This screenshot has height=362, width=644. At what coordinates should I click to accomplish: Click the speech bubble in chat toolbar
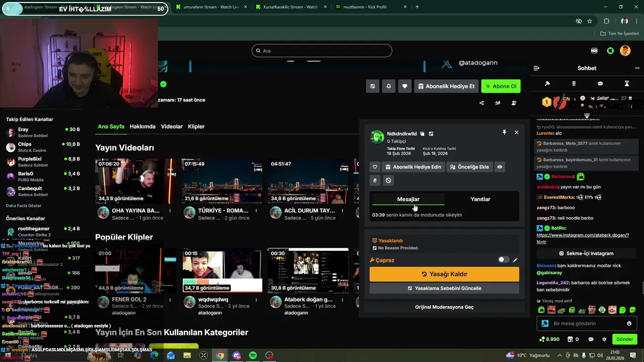click(x=600, y=83)
